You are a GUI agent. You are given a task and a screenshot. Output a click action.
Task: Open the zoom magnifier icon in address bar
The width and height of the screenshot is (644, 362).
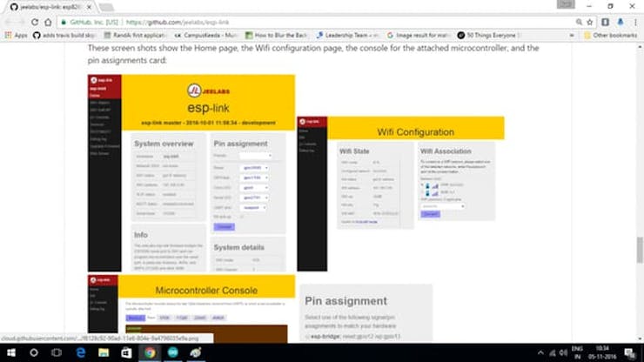579,22
